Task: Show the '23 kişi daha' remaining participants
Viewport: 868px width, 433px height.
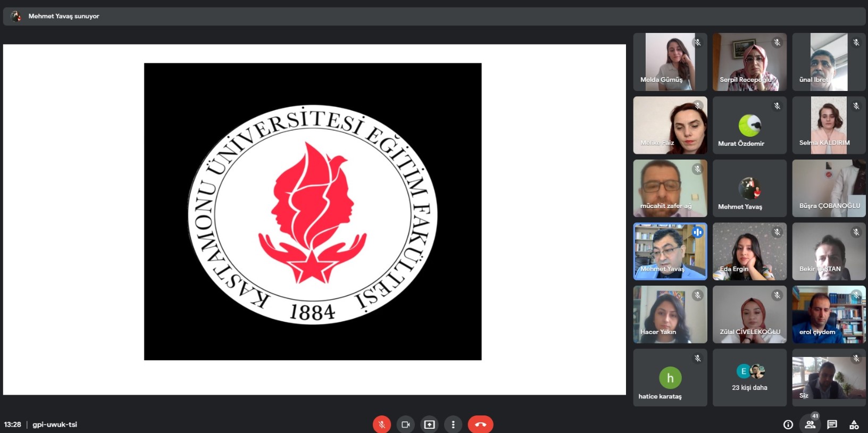Action: pyautogui.click(x=749, y=378)
